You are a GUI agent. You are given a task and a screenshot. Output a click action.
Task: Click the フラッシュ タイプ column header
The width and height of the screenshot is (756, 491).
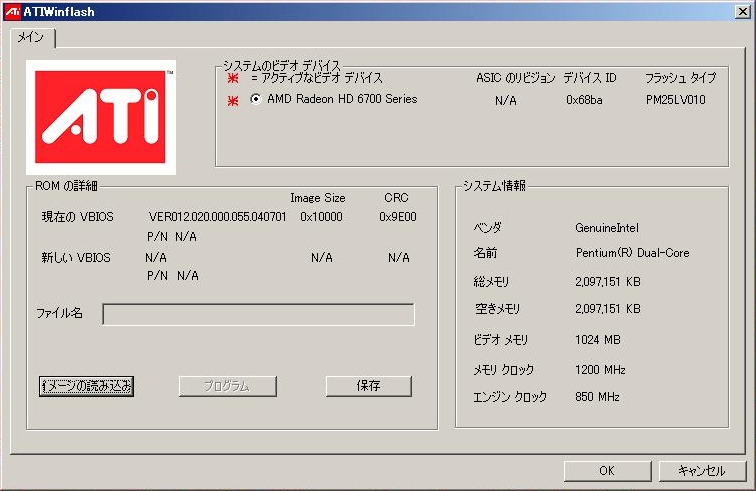click(x=681, y=78)
